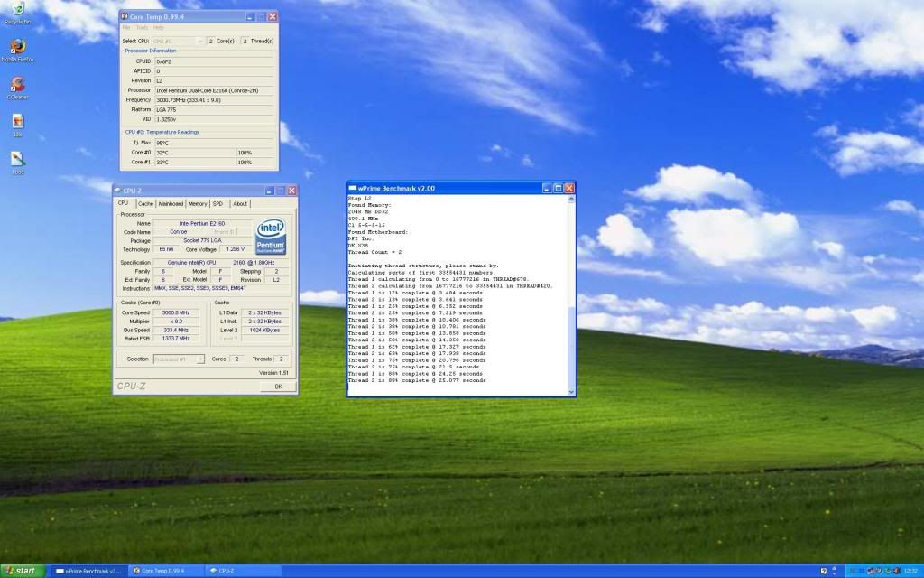The image size is (924, 578).
Task: Open the Select CPU dropdown in Core Temp
Action: (178, 42)
